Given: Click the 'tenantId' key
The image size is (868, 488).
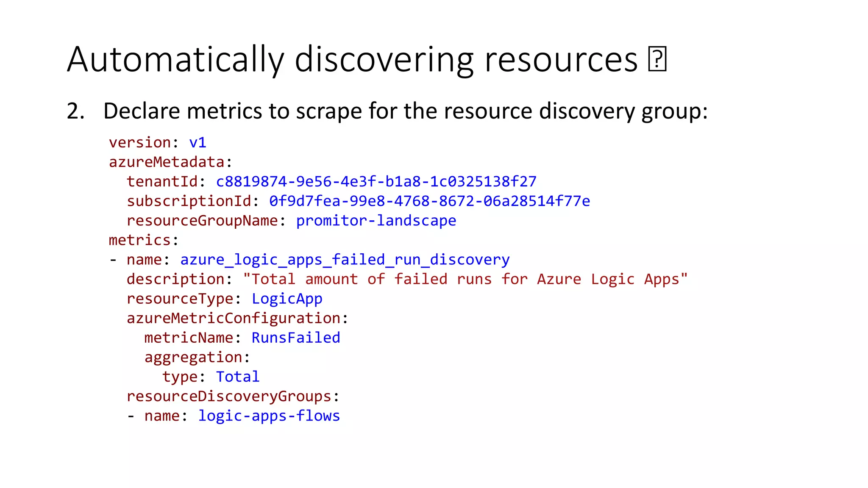Looking at the screenshot, I should coord(162,181).
